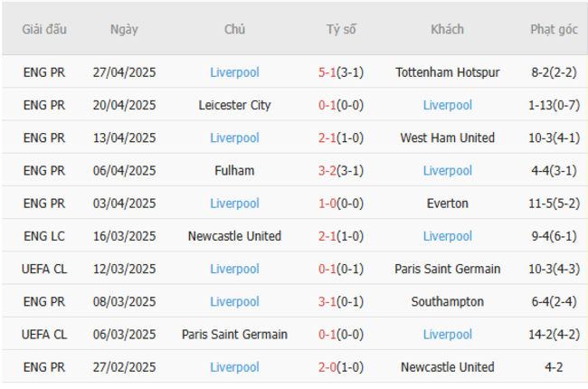Click Liverpool in the 27/04/2025 match row
Screen dimensions: 588x389
pyautogui.click(x=234, y=72)
